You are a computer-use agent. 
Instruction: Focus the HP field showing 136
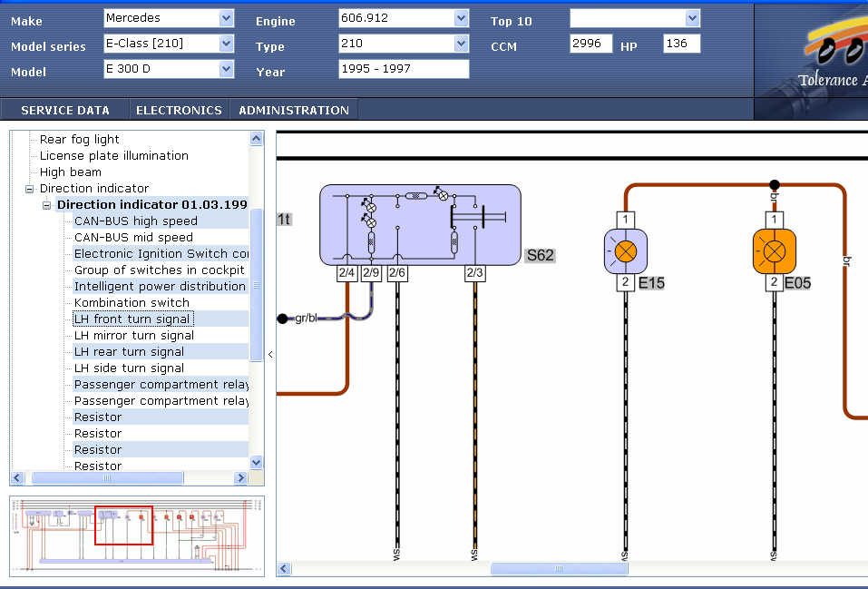tap(681, 44)
